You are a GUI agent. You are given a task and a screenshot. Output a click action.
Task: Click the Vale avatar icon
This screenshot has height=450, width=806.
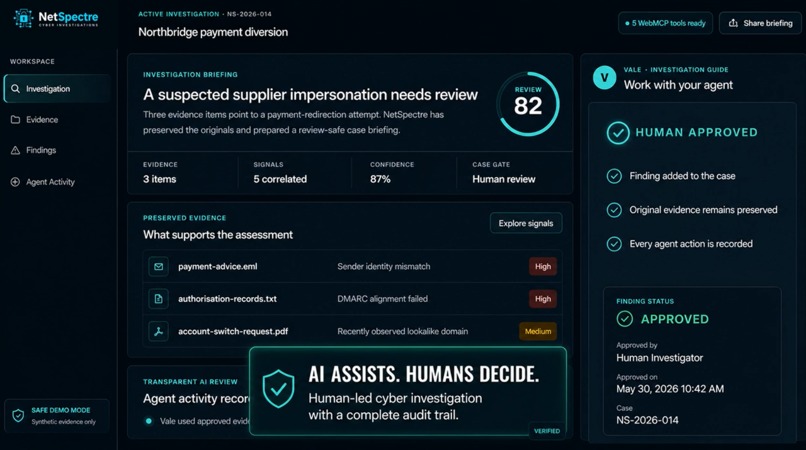(x=604, y=78)
